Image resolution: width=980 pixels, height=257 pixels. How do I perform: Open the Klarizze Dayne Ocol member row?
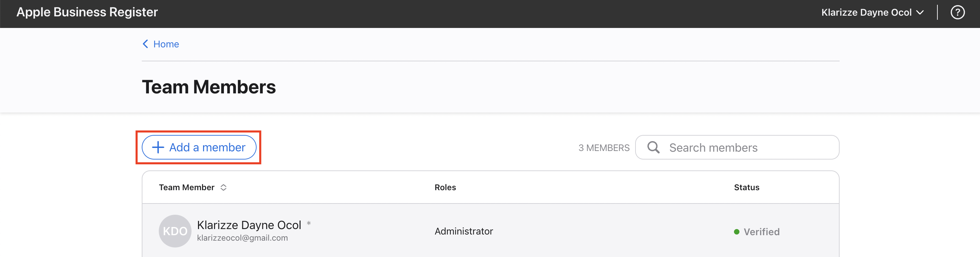point(490,231)
